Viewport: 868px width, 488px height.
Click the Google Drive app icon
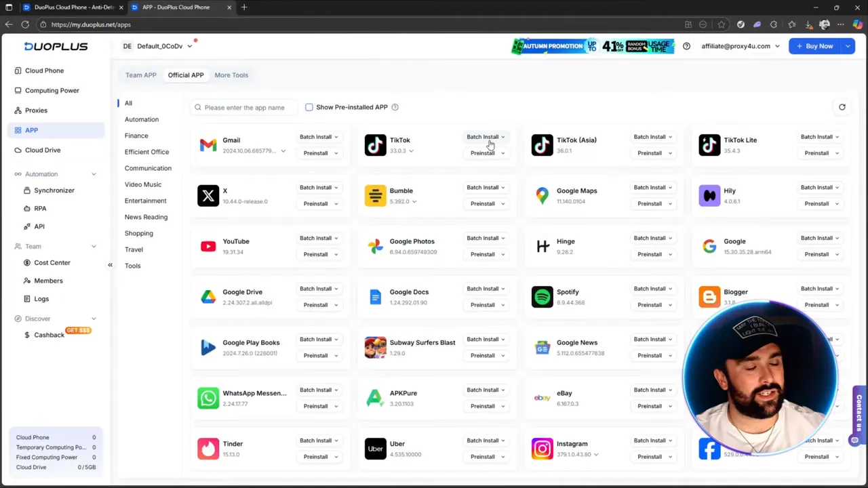[x=208, y=297]
